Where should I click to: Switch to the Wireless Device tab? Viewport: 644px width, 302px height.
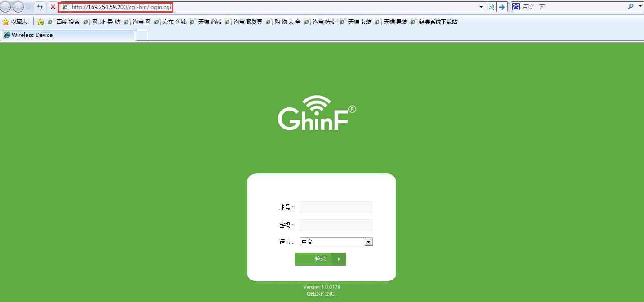click(x=67, y=35)
